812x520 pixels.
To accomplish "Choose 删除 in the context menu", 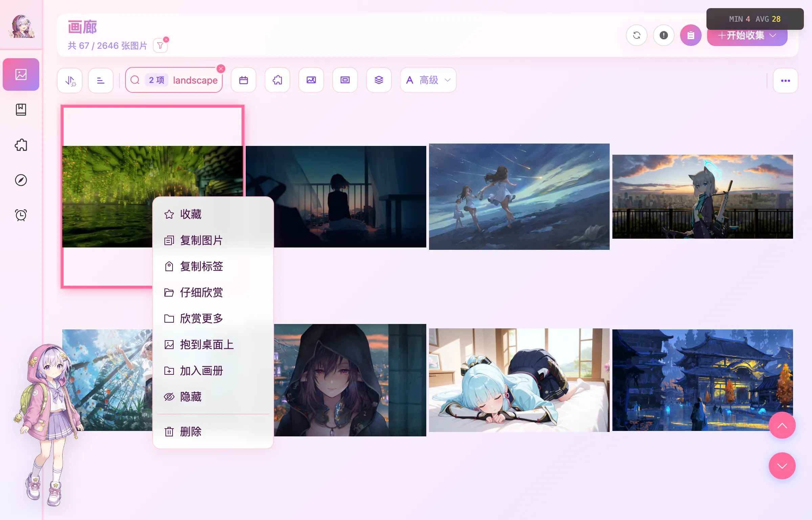I will coord(213,432).
